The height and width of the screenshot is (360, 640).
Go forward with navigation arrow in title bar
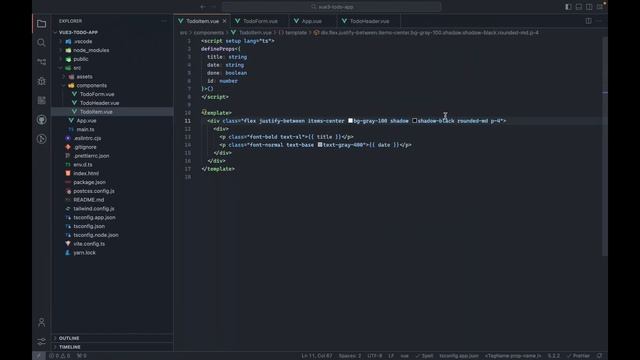tap(213, 7)
